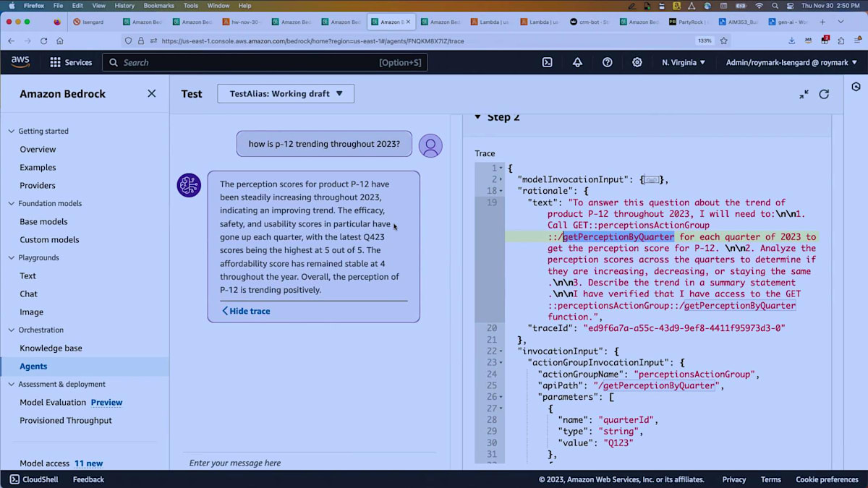Go to Overview in the sidebar

[38, 150]
